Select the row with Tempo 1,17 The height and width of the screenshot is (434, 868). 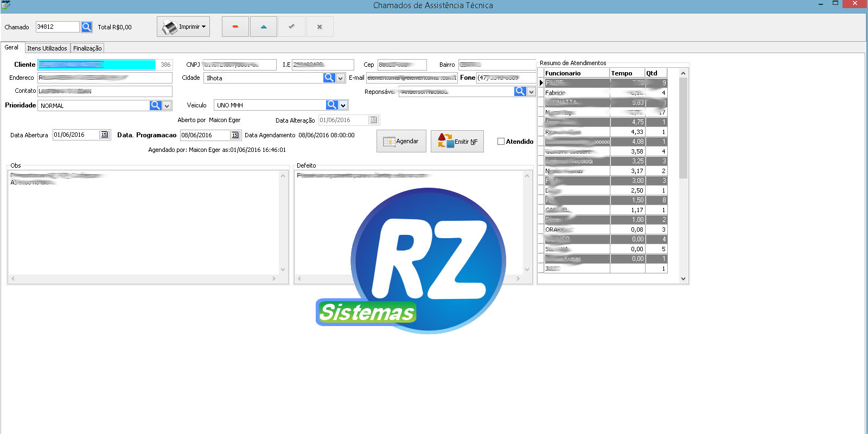click(605, 210)
